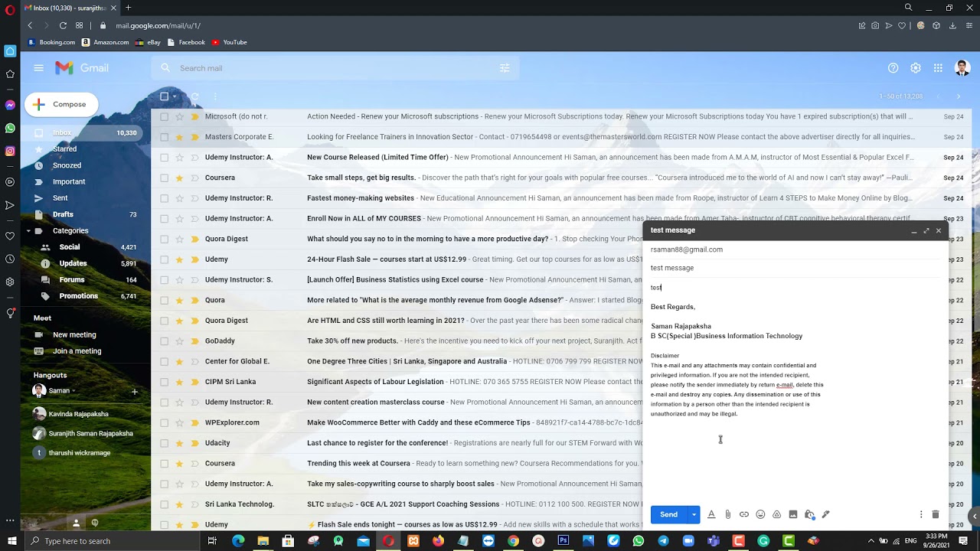
Task: Open Gmail settings gear
Action: [916, 68]
